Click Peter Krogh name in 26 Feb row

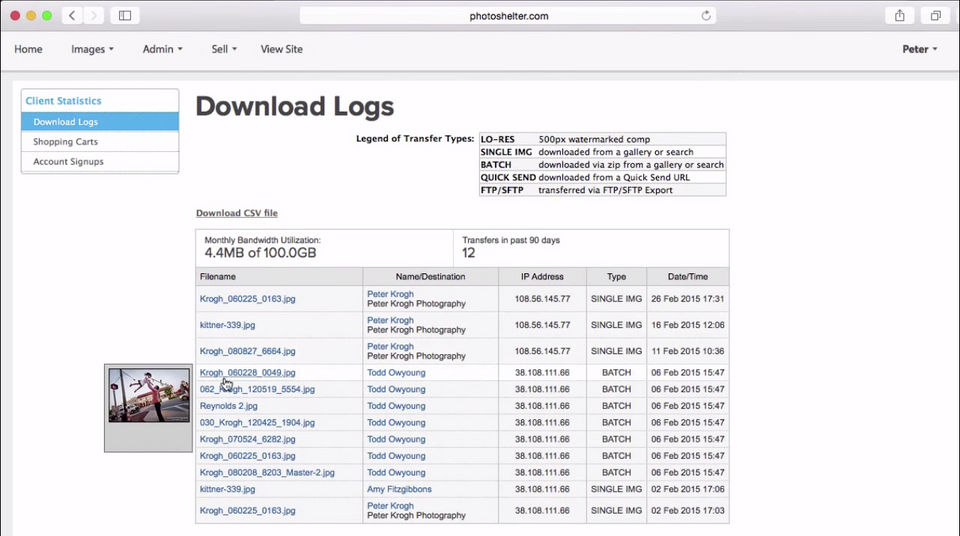point(391,294)
